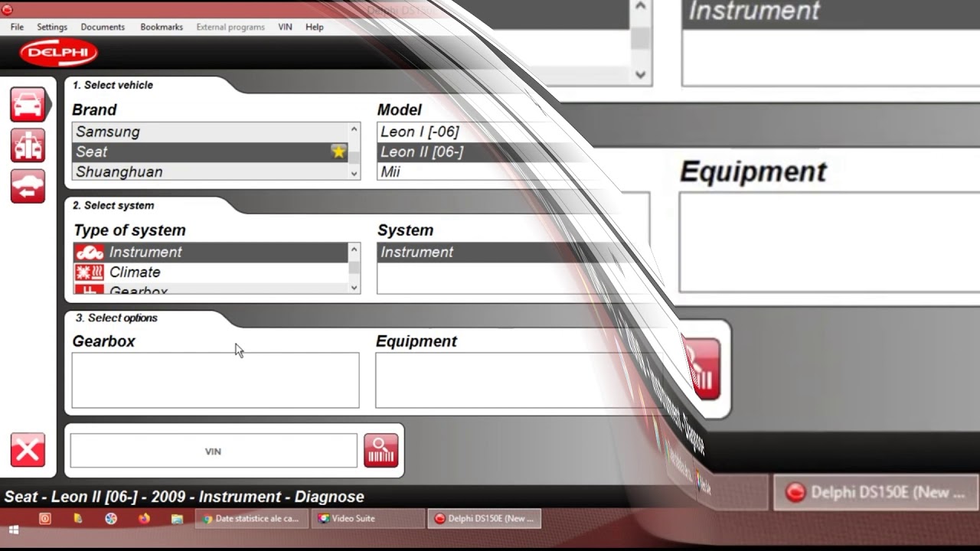Open the Help menu

tap(315, 27)
